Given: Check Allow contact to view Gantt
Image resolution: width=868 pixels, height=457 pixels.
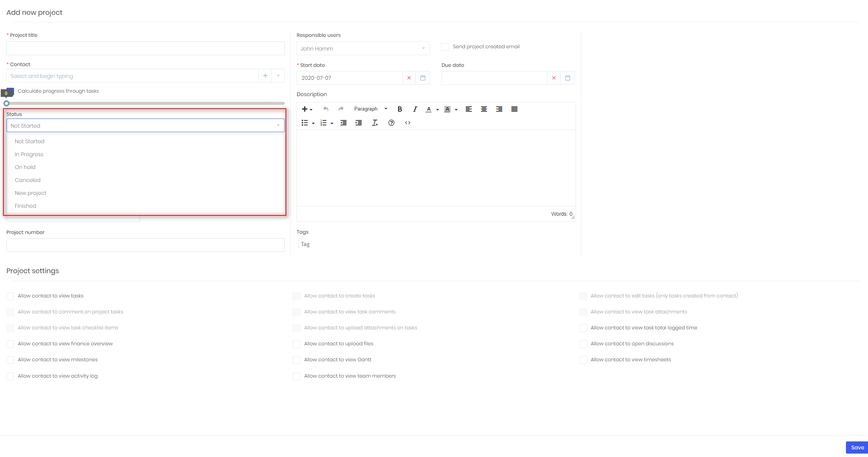Looking at the screenshot, I should (297, 360).
